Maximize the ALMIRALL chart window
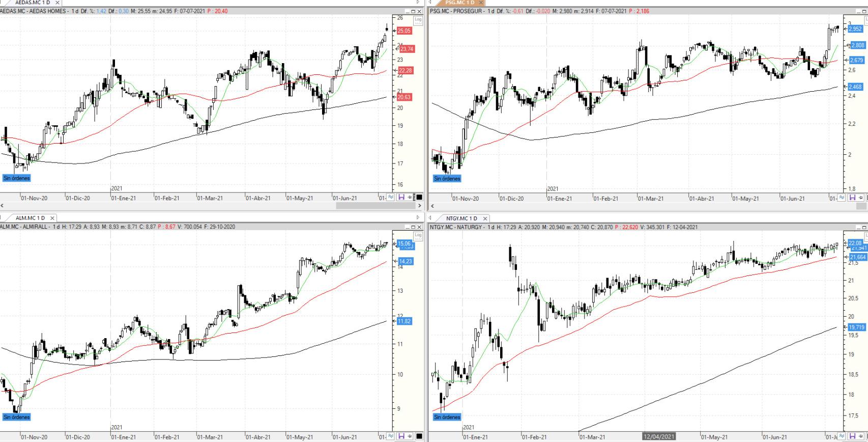 pos(413,227)
